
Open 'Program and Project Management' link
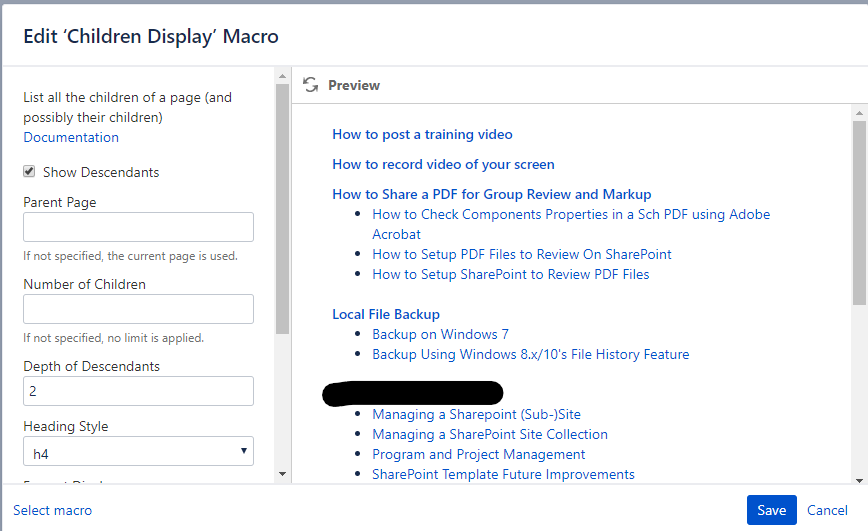point(478,454)
